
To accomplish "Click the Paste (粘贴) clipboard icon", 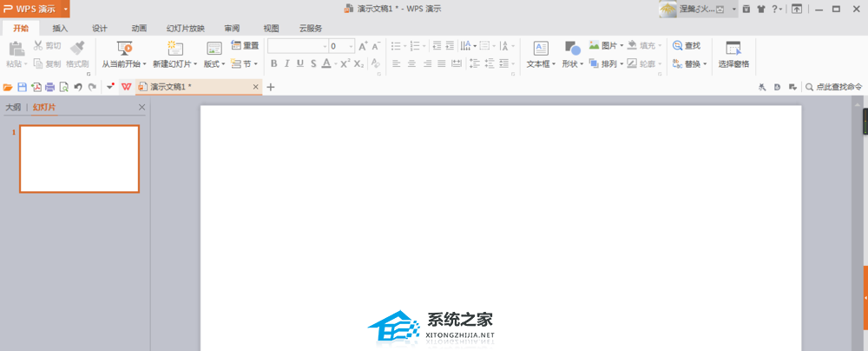I will coord(16,49).
